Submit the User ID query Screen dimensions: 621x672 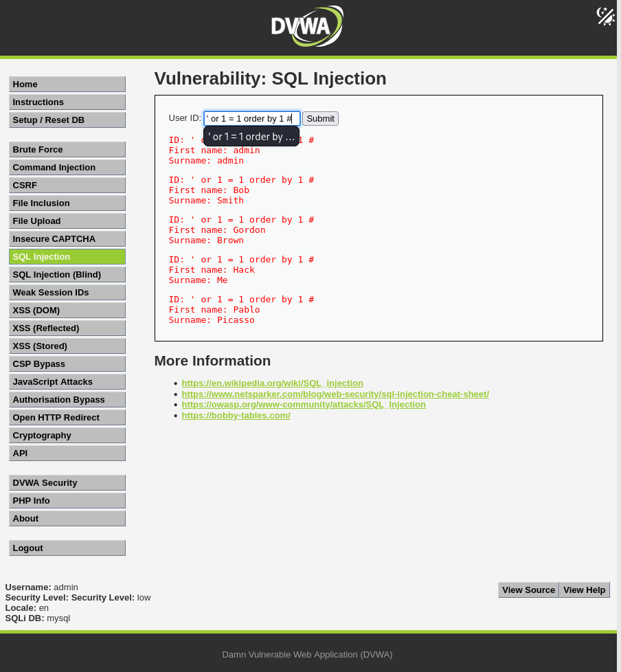point(321,119)
